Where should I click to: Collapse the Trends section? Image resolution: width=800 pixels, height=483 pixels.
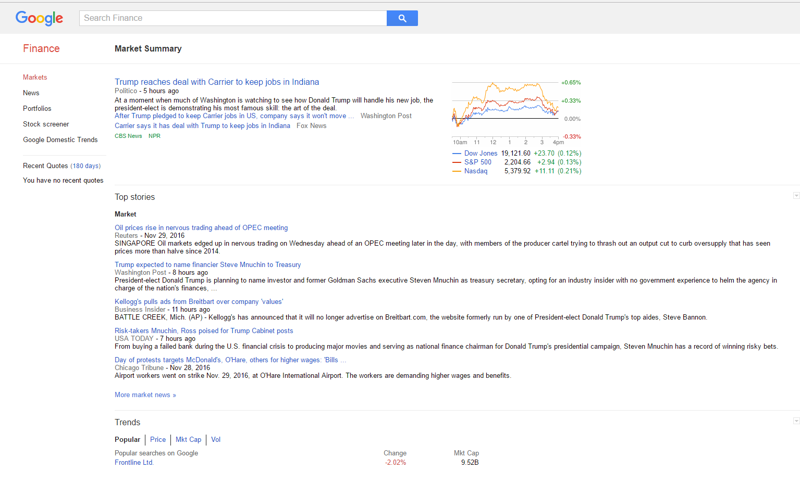coord(796,421)
